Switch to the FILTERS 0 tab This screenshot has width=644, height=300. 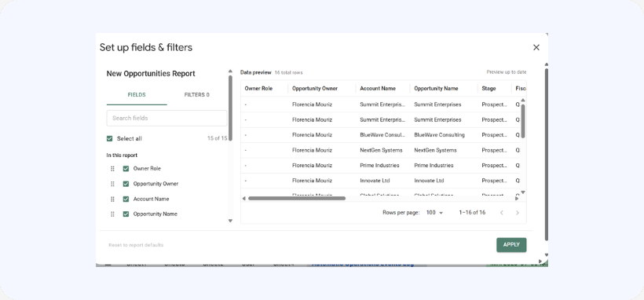point(196,95)
